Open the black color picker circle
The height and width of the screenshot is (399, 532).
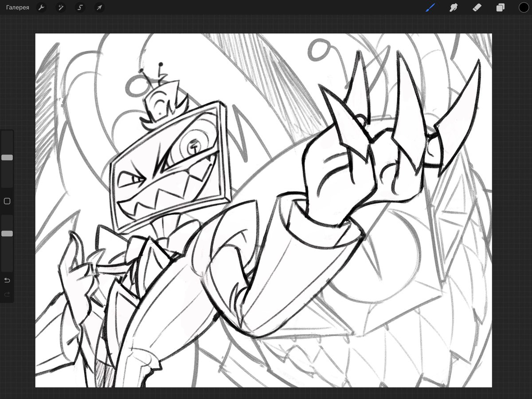tap(524, 8)
